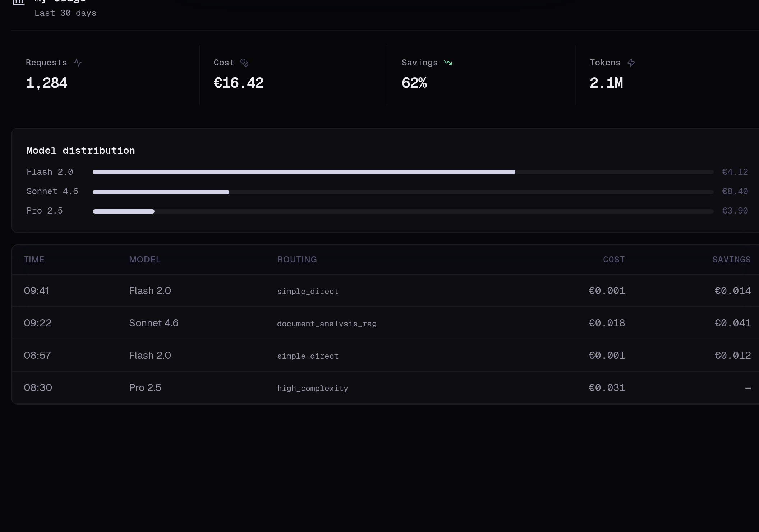Click 'simple_direct' routing in 09:41 row

tap(308, 291)
